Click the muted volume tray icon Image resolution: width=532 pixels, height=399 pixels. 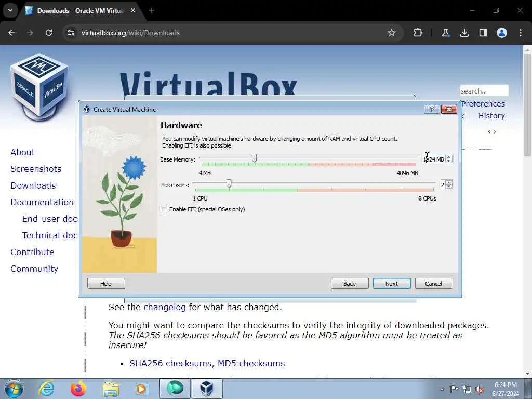480,389
